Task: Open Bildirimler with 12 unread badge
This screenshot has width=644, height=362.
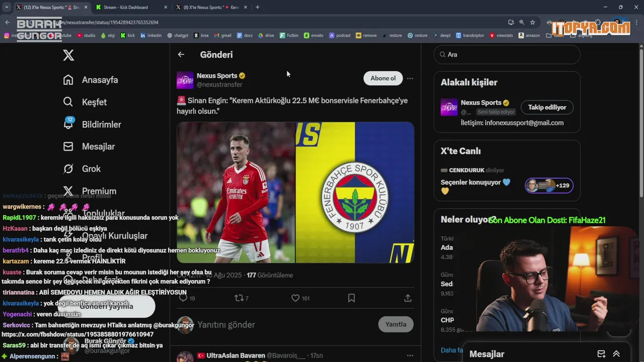Action: point(92,124)
